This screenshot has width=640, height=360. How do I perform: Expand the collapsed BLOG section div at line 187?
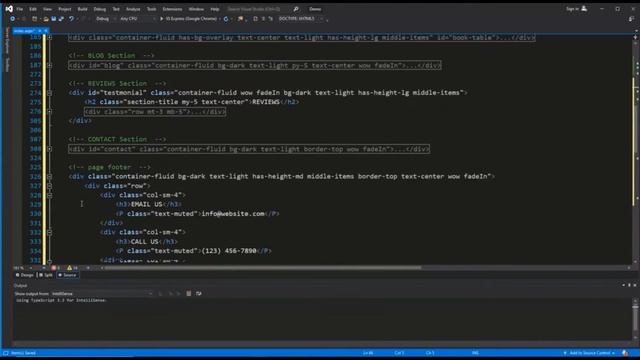tap(49, 65)
